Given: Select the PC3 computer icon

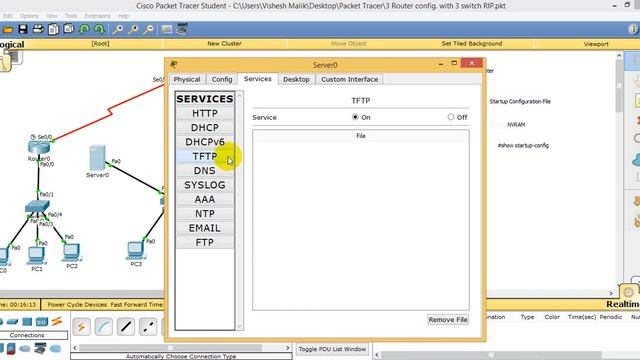Looking at the screenshot, I should [136, 251].
